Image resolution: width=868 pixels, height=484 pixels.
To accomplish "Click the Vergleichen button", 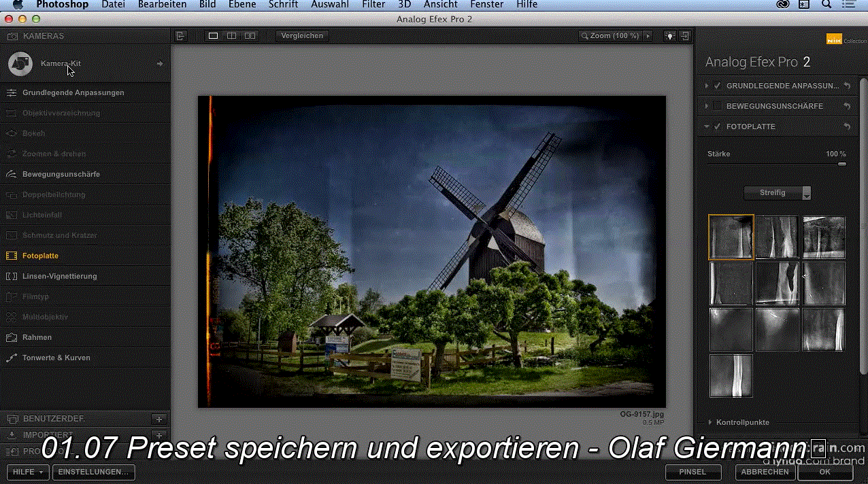I will [303, 35].
